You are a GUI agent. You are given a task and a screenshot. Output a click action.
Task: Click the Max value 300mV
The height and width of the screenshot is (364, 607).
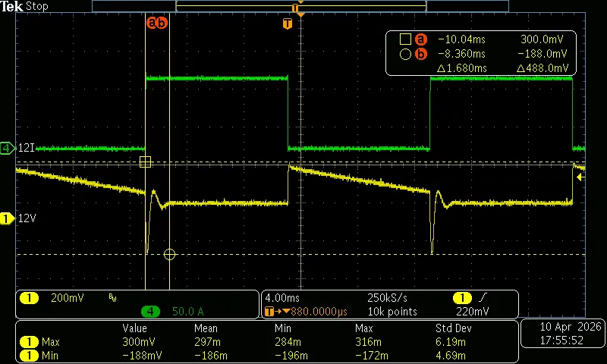(139, 342)
